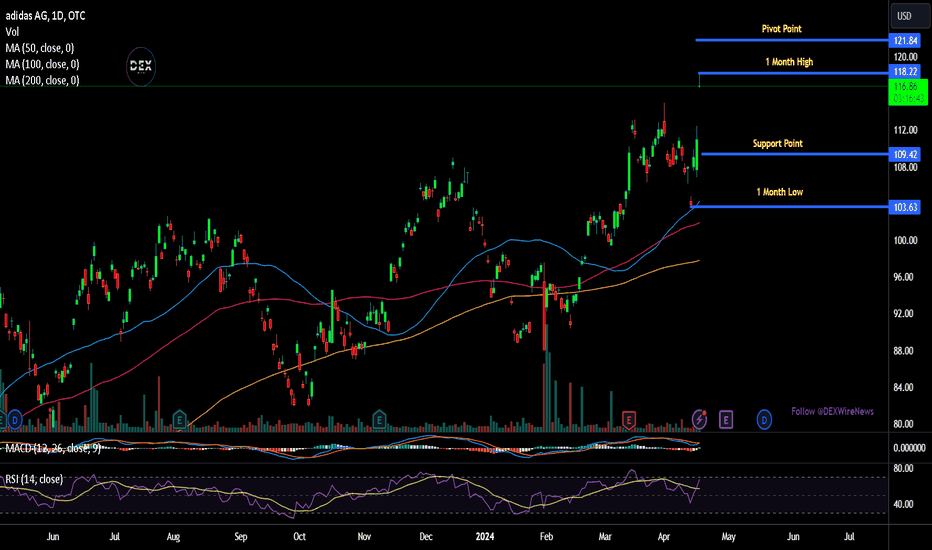Click the Oct label on time axis
The width and height of the screenshot is (932, 550).
click(300, 536)
